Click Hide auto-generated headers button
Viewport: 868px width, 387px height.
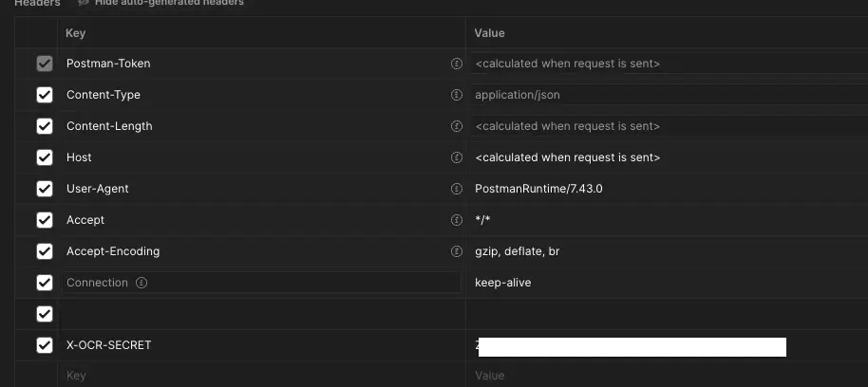coord(161,3)
